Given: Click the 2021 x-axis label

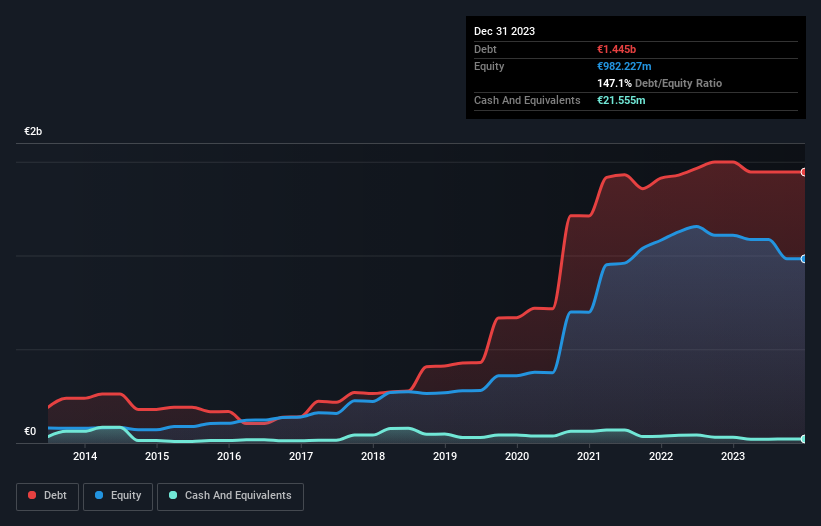Looking at the screenshot, I should pyautogui.click(x=589, y=456).
